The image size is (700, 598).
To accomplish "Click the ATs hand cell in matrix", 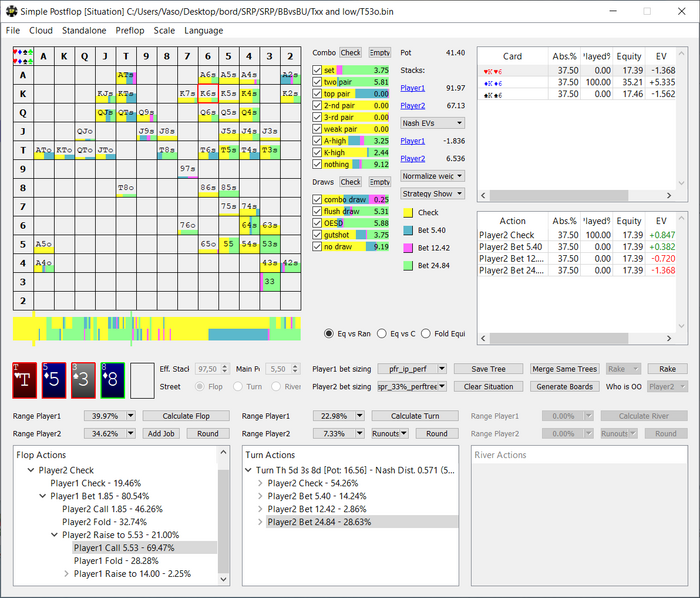I will click(125, 75).
